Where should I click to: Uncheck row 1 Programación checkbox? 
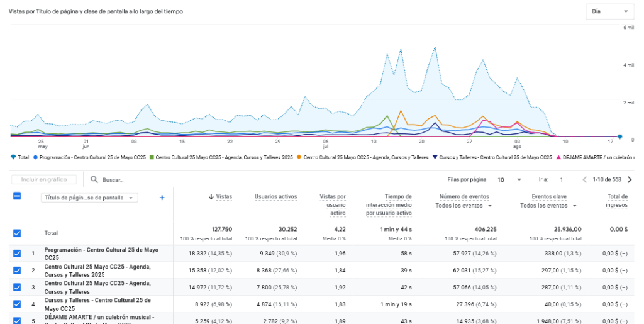(17, 254)
